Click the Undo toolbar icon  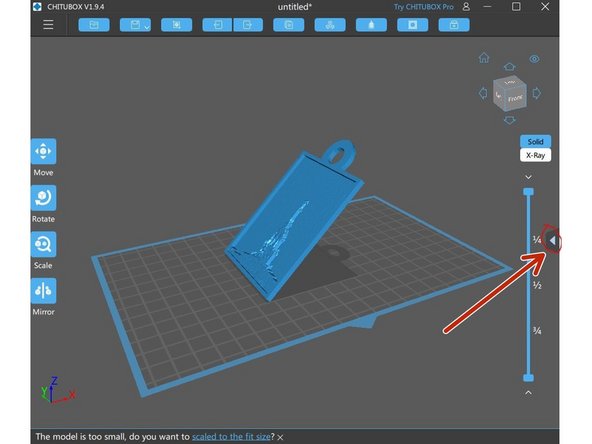pos(217,25)
